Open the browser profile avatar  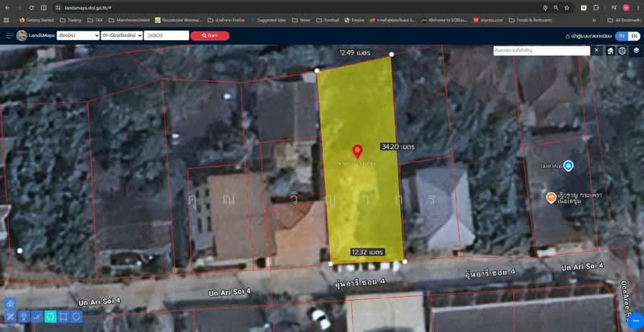click(x=626, y=8)
